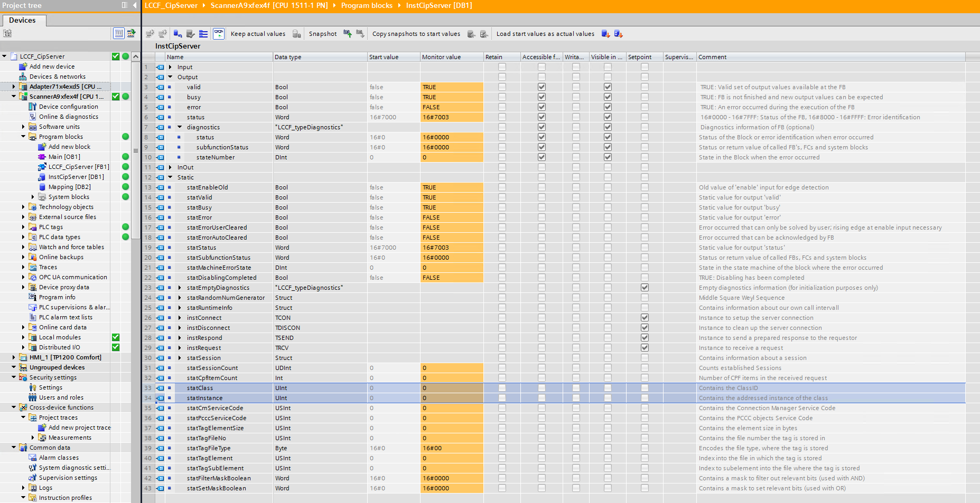Viewport: 980px width, 503px height.
Task: Expand the PLC tags tree node
Action: pyautogui.click(x=23, y=227)
